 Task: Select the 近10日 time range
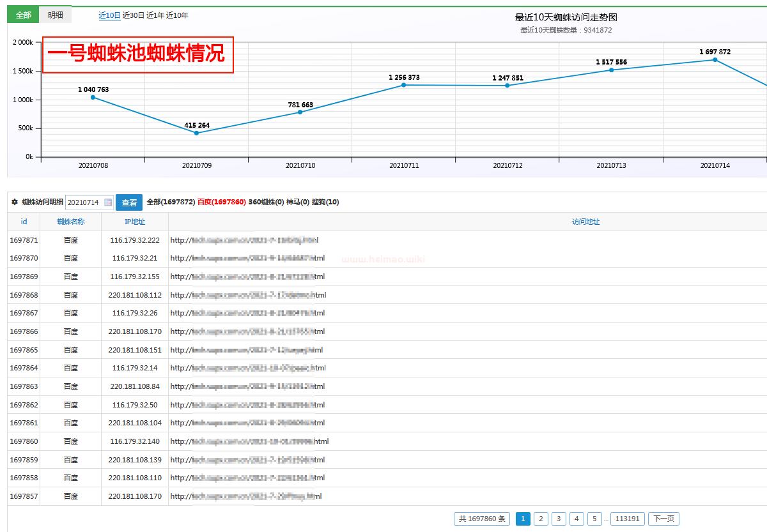pos(109,15)
